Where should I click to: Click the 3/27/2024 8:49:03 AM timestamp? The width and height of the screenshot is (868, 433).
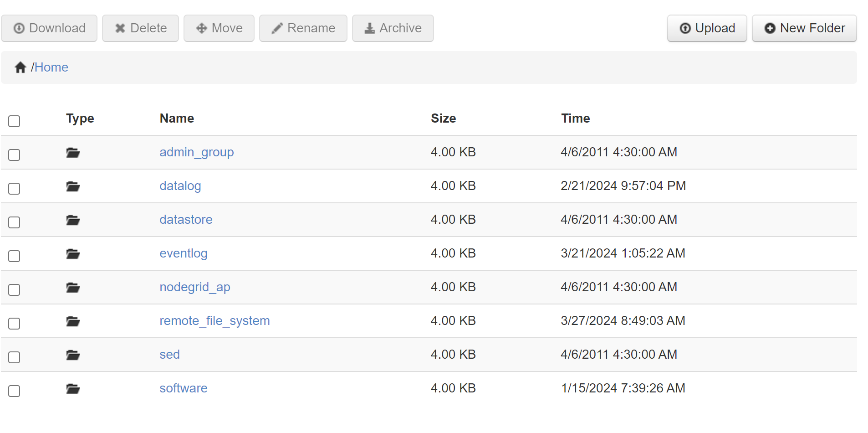point(623,321)
